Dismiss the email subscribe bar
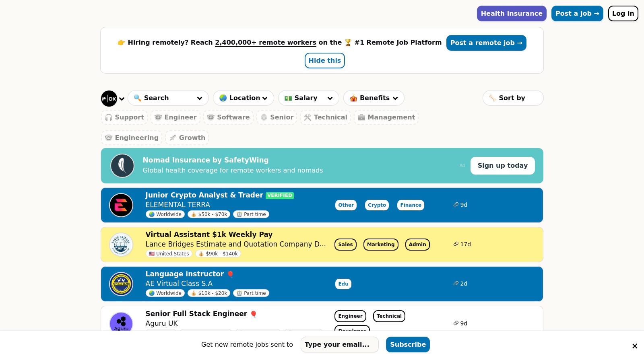Screen dimensions: 644x362 (635, 346)
